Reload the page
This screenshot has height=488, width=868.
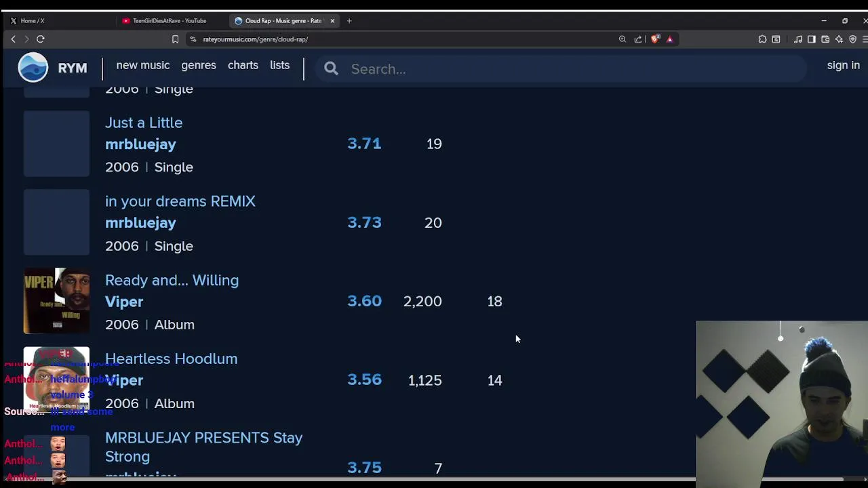(41, 39)
